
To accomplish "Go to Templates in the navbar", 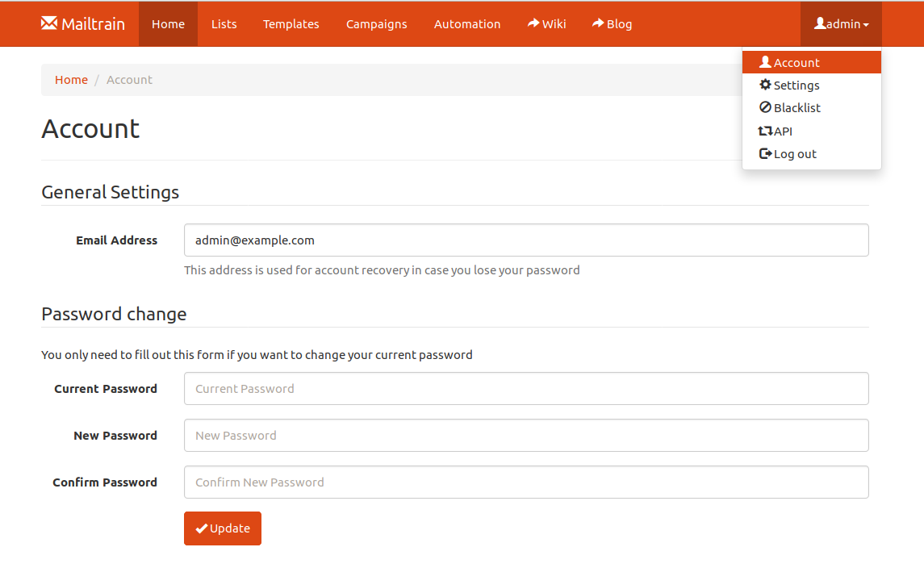I will [291, 24].
